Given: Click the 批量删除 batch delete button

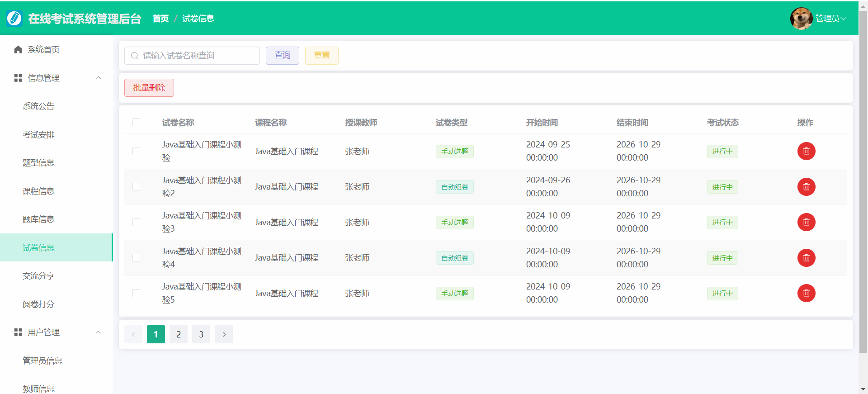Looking at the screenshot, I should tap(149, 88).
